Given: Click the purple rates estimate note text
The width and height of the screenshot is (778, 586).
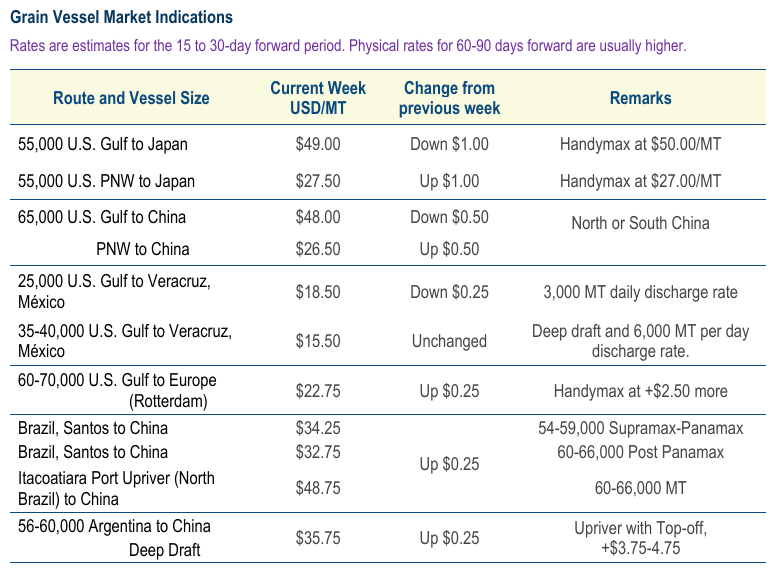Looking at the screenshot, I should pos(348,46).
